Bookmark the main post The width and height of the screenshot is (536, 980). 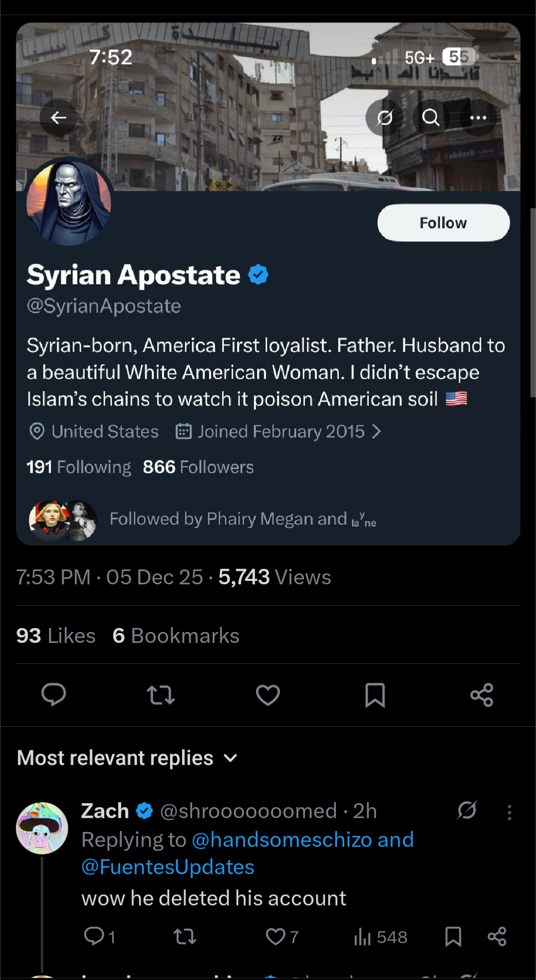coord(375,695)
